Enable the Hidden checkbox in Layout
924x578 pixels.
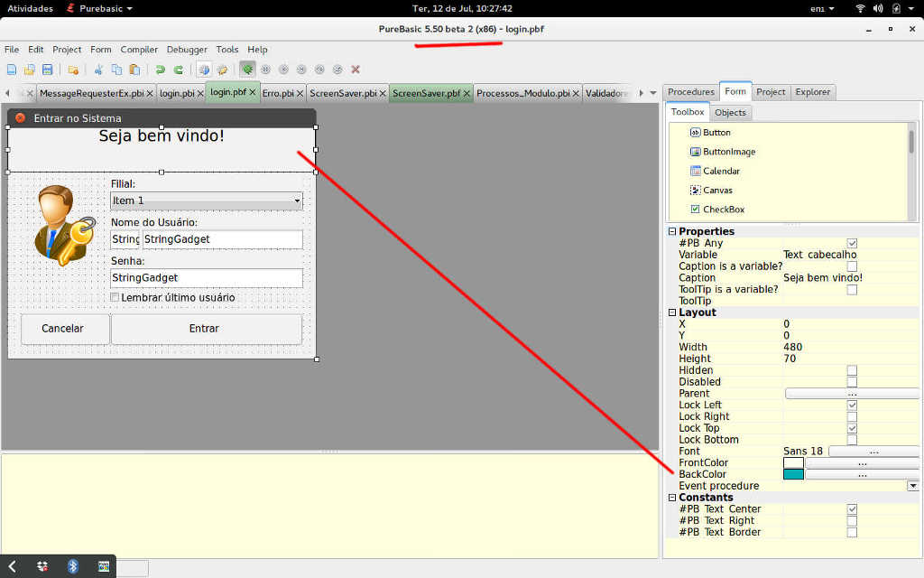coord(852,370)
